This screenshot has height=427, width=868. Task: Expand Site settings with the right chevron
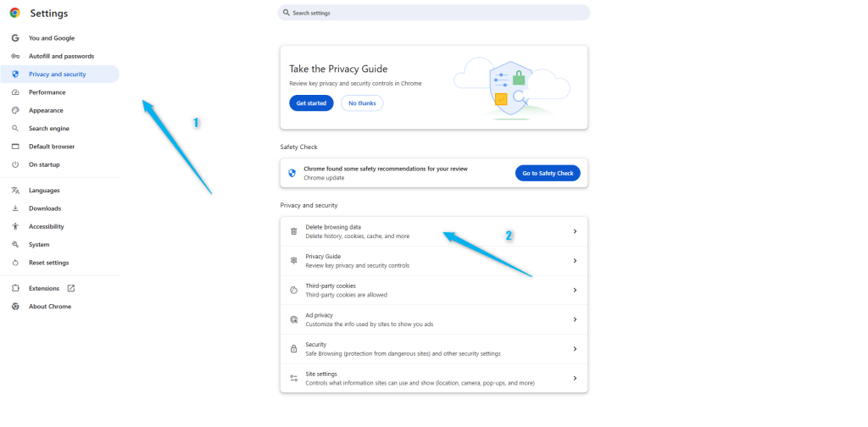[575, 378]
